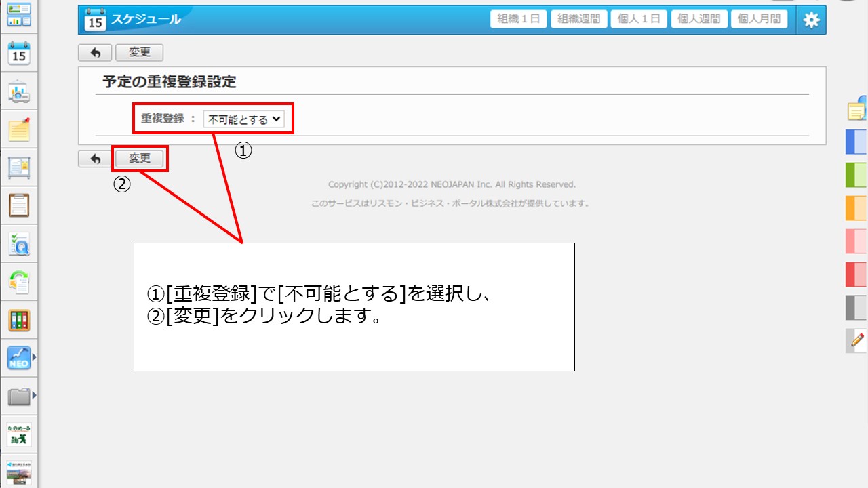This screenshot has height=488, width=868.
Task: Select the orange sticky note color
Action: point(856,208)
